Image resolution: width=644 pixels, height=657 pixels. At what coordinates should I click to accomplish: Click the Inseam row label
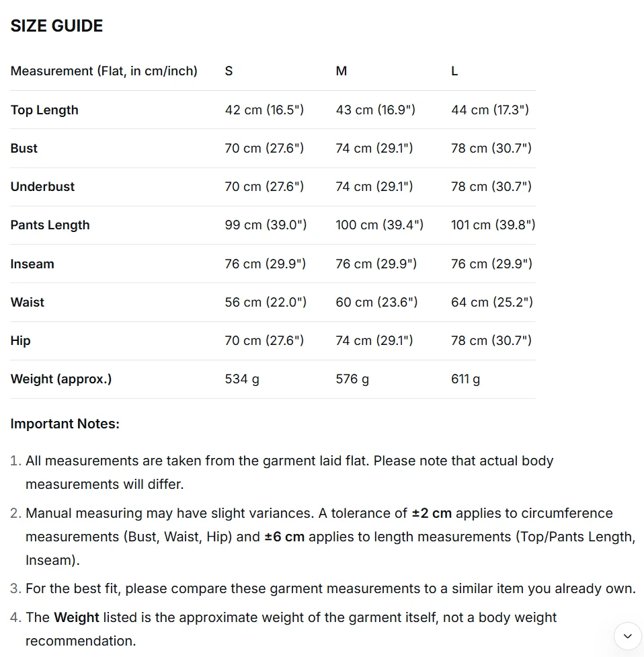pos(32,264)
